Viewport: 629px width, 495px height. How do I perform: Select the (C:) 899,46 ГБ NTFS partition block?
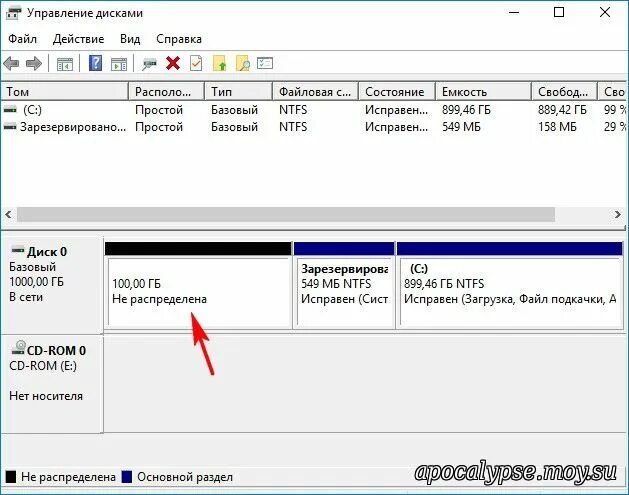point(510,285)
